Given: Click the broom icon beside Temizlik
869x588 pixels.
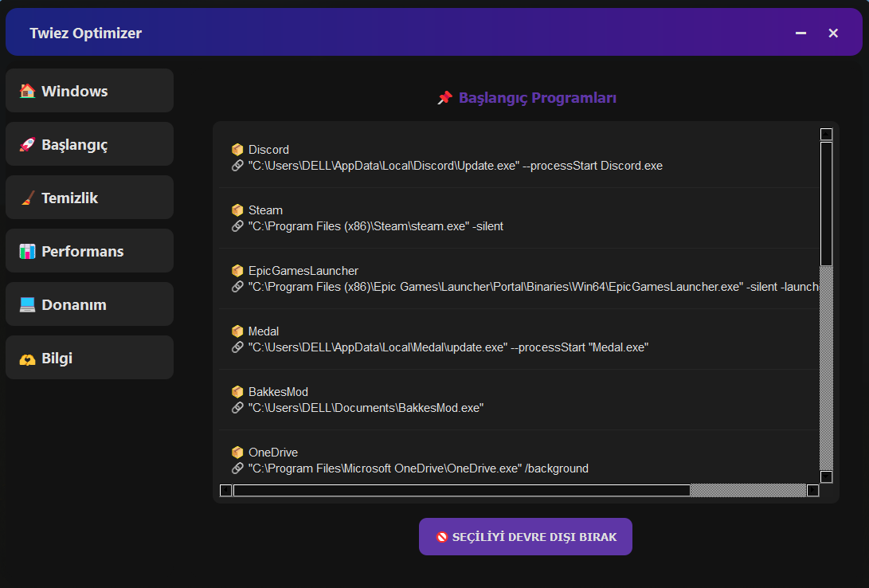Looking at the screenshot, I should pos(27,198).
